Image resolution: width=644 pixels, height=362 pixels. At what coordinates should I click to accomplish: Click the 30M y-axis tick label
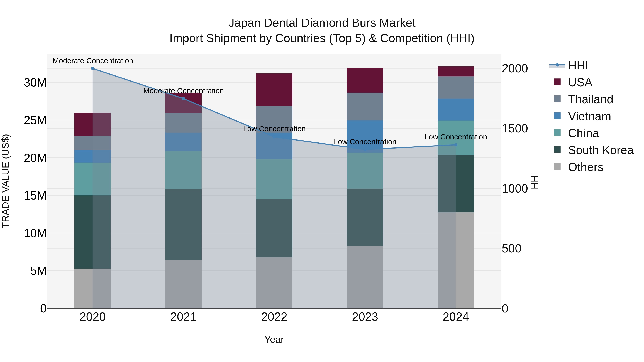point(35,83)
